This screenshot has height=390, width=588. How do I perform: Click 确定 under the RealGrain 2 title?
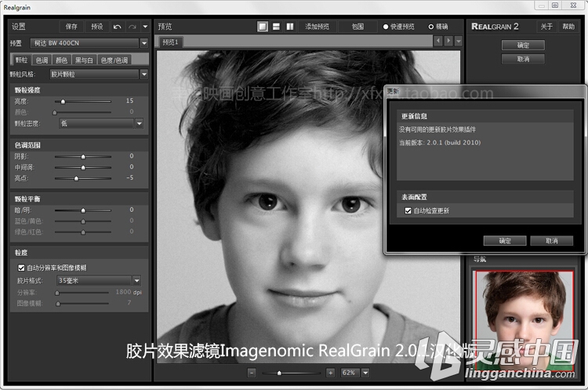pos(523,46)
